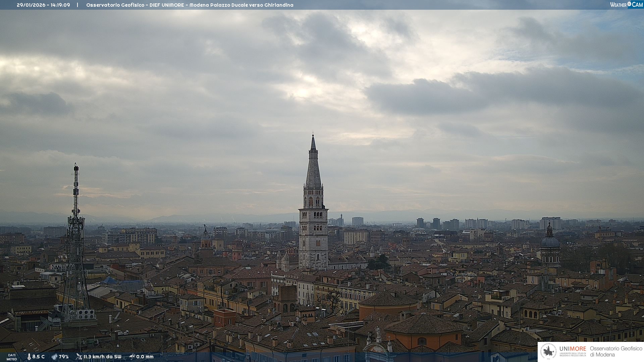Click the Osservatorio Geofisico camera title text
This screenshot has width=644, height=362.
[190, 5]
